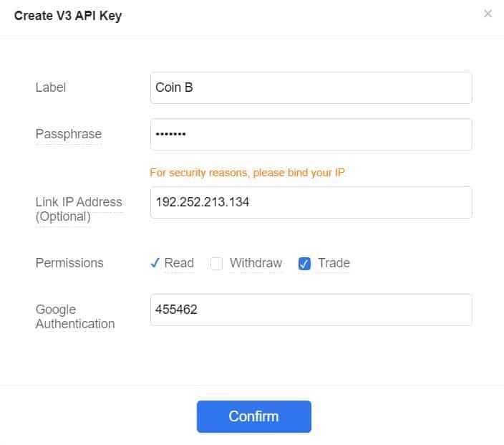Click the underlined Passphrase label
The height and width of the screenshot is (445, 504).
pyautogui.click(x=69, y=134)
